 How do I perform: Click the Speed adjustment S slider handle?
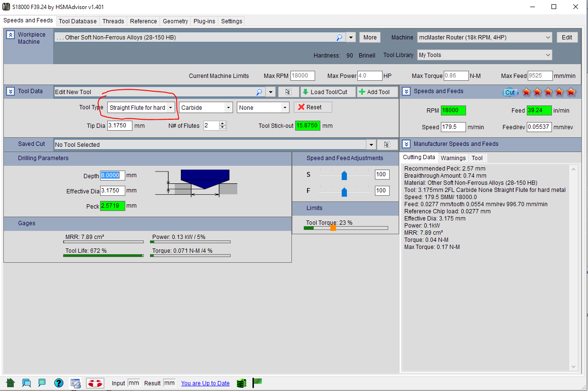(345, 175)
